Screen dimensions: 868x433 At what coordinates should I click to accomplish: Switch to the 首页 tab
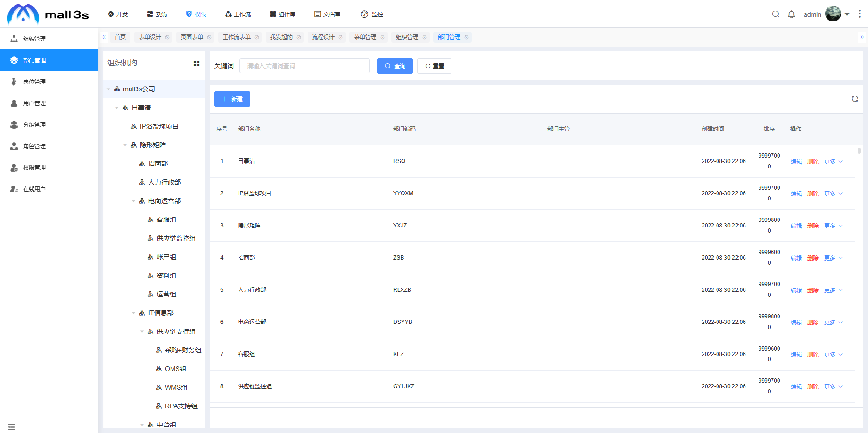click(120, 37)
